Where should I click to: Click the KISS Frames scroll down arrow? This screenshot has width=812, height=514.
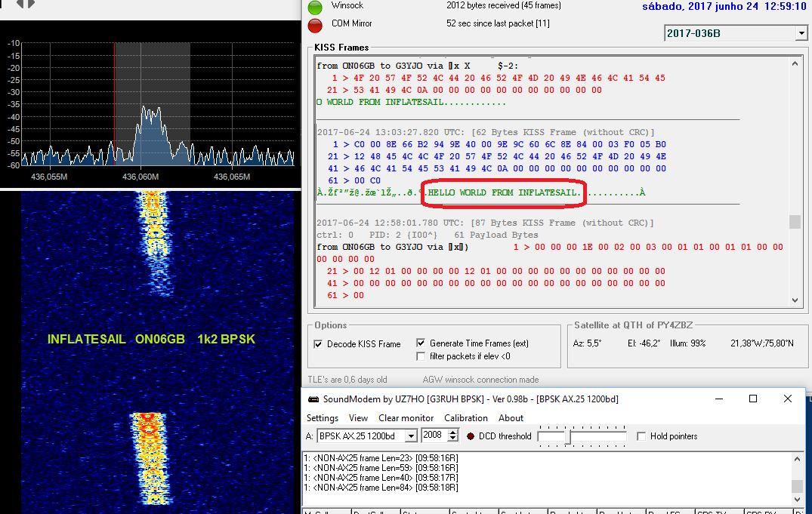(x=795, y=300)
